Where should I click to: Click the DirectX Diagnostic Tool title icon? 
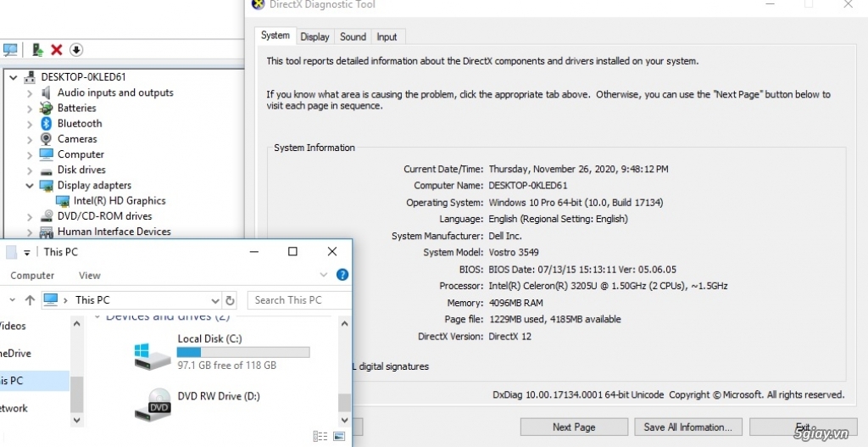258,4
